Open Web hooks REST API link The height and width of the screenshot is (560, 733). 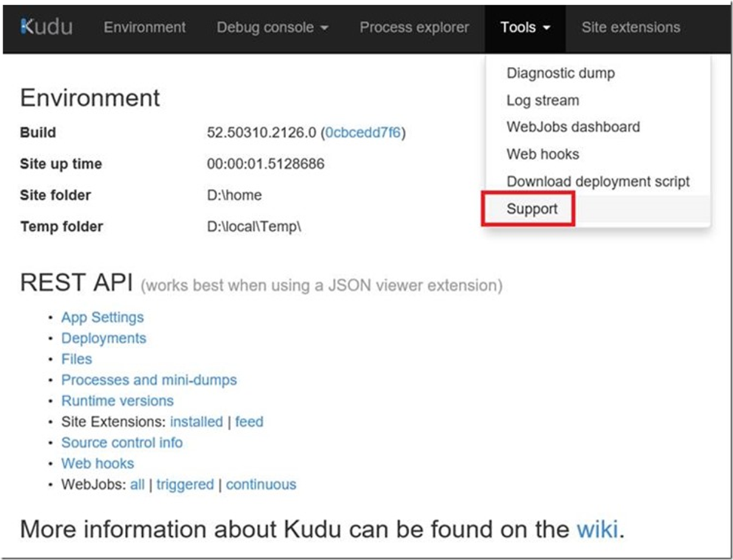tap(97, 463)
